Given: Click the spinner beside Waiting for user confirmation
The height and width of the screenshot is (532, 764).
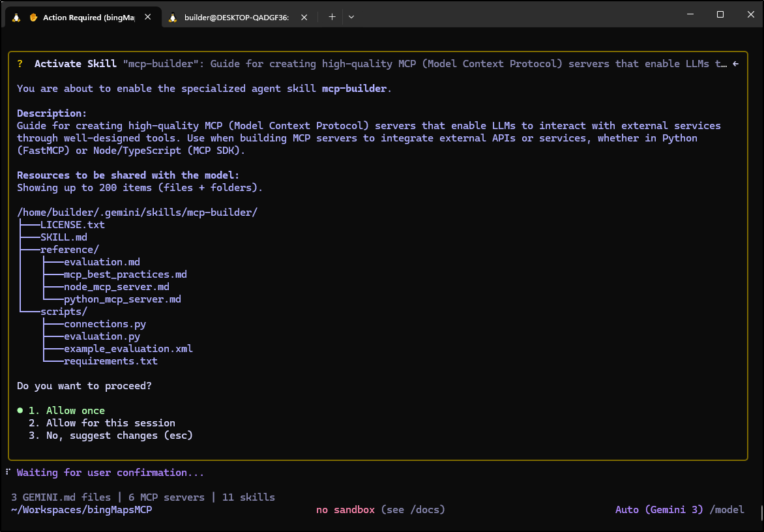Looking at the screenshot, I should [8, 472].
